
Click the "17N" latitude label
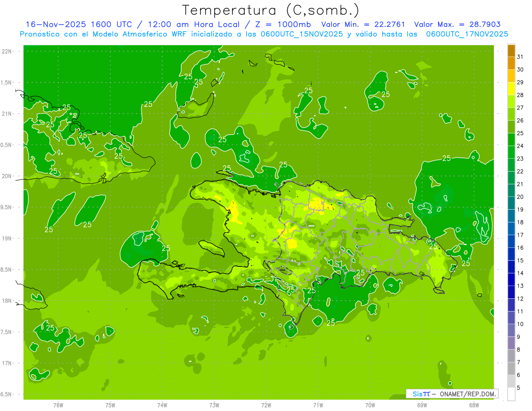pos(6,363)
